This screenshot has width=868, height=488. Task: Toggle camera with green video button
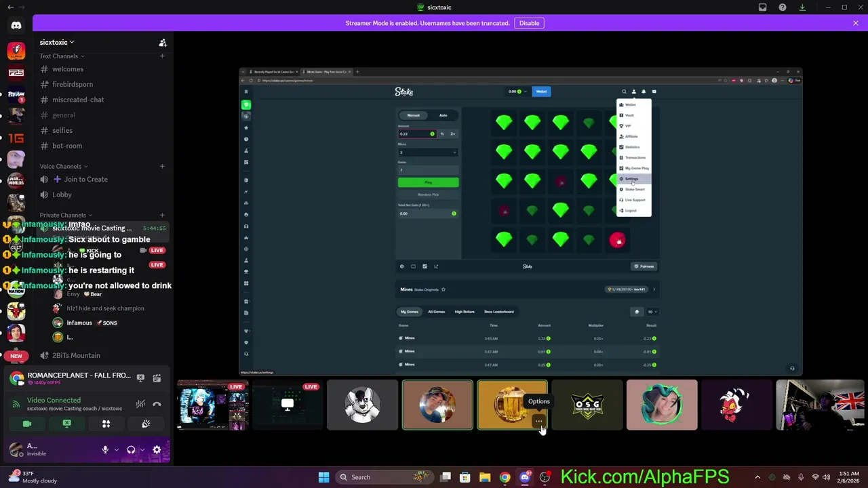(27, 424)
